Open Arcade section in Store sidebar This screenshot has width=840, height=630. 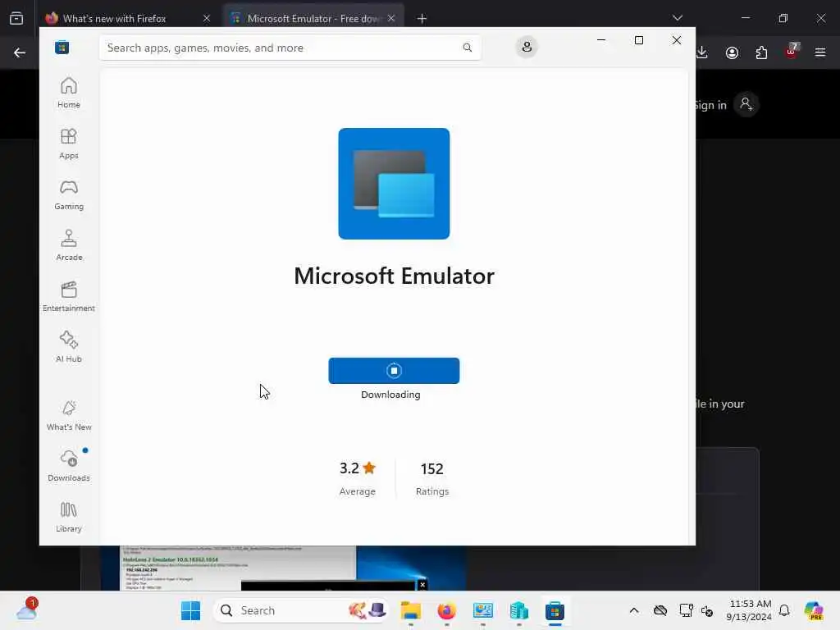pyautogui.click(x=69, y=245)
